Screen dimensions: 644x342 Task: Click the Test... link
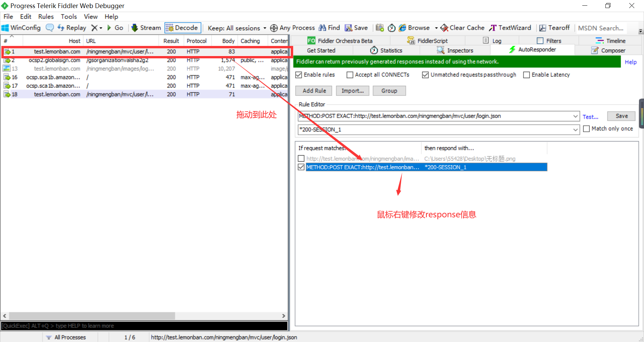click(590, 117)
